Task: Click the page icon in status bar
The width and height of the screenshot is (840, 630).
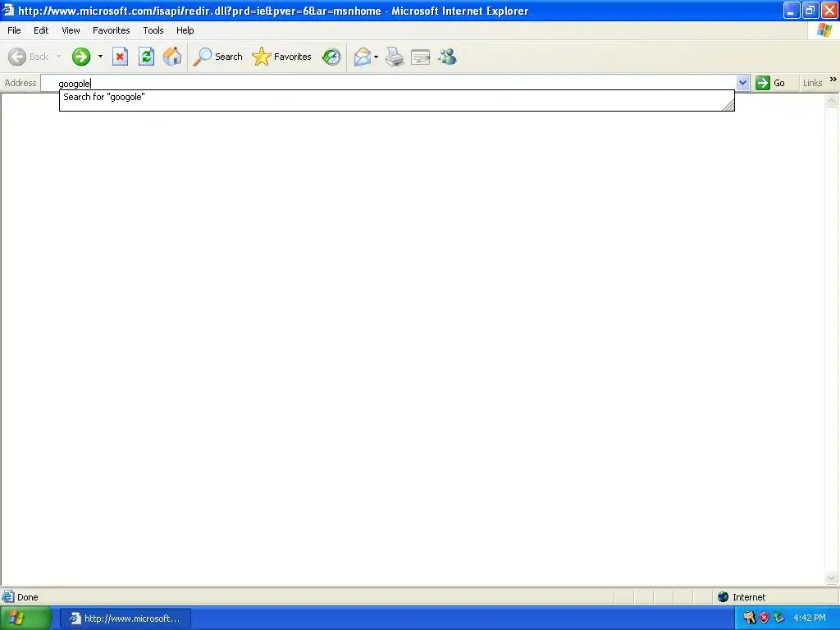Action: 7,597
